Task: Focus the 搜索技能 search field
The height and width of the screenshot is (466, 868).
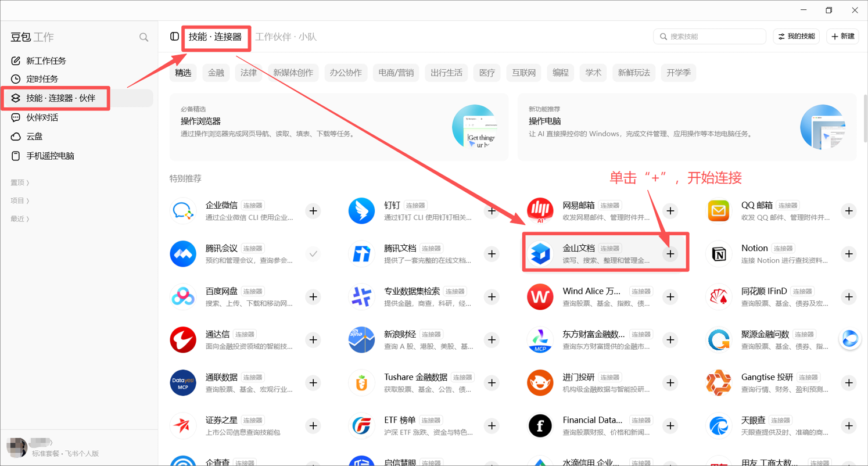Action: pos(710,37)
